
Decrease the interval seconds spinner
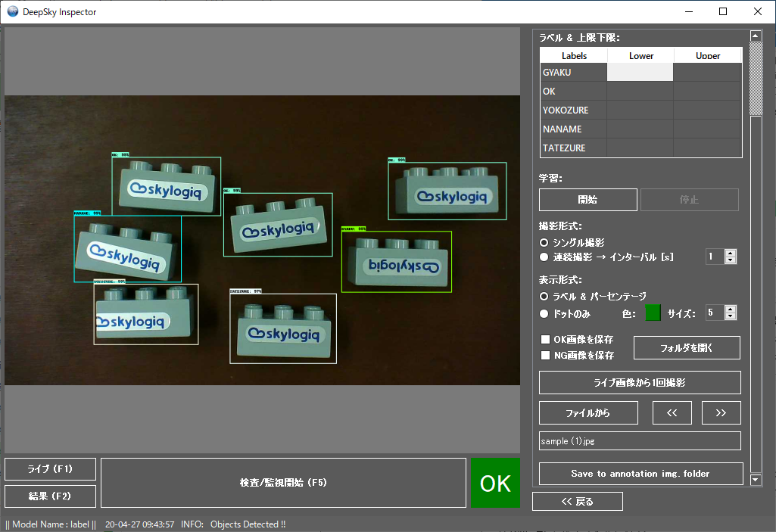point(731,260)
